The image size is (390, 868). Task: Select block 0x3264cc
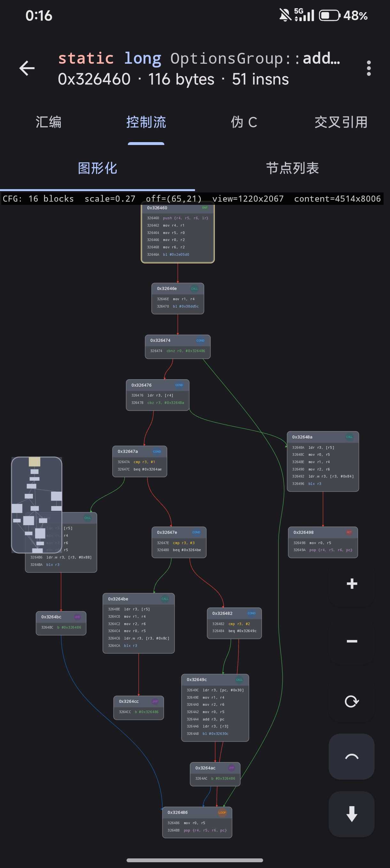[x=139, y=708]
